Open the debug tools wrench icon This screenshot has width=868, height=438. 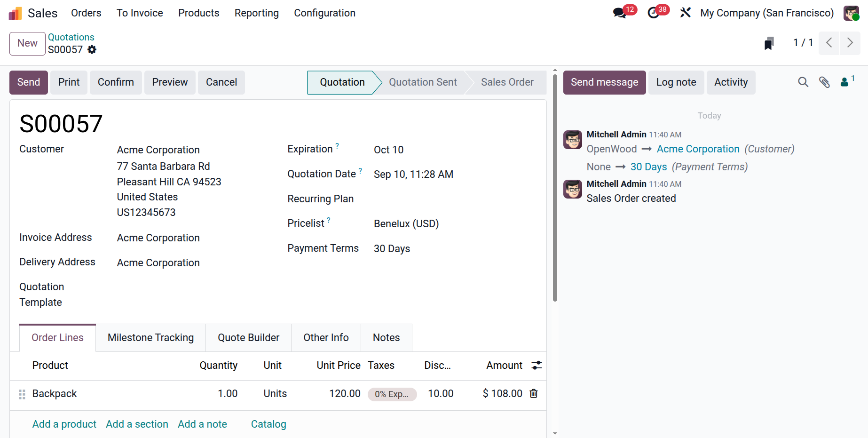click(x=685, y=13)
